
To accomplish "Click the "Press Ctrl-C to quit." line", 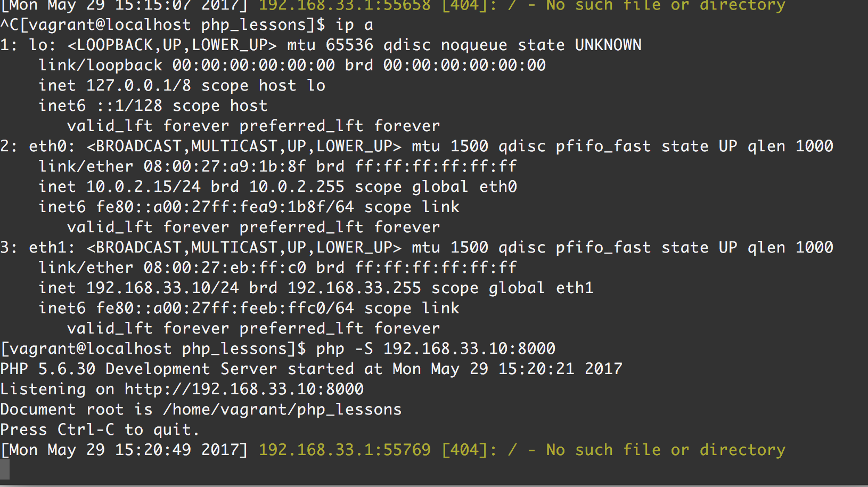I will (100, 430).
